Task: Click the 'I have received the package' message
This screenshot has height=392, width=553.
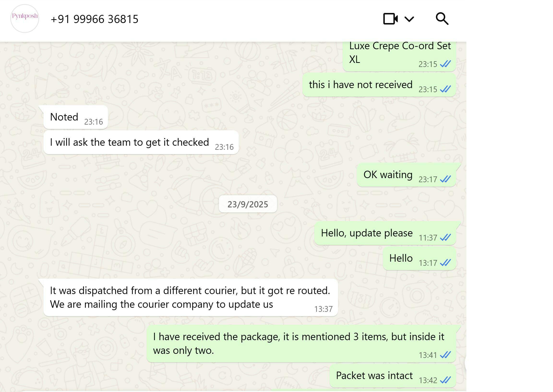Action: pyautogui.click(x=301, y=344)
